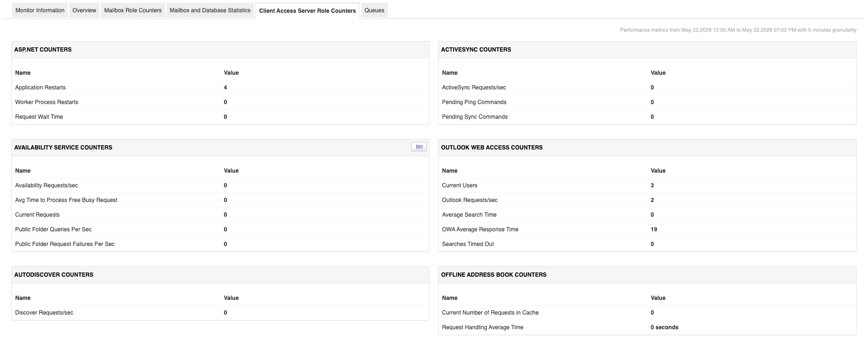Screen dimensions: 868x342
Task: Select the Outlook Requests/sec label
Action: (470, 200)
